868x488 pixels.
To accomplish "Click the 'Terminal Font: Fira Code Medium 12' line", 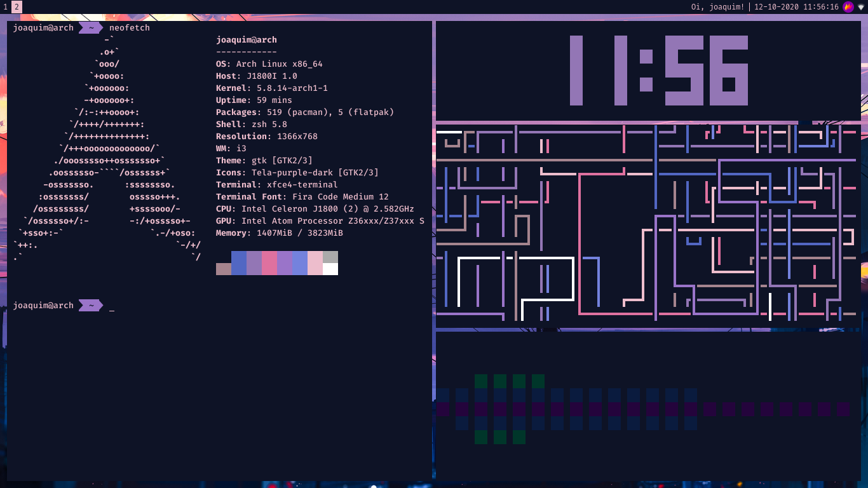I will pos(302,197).
